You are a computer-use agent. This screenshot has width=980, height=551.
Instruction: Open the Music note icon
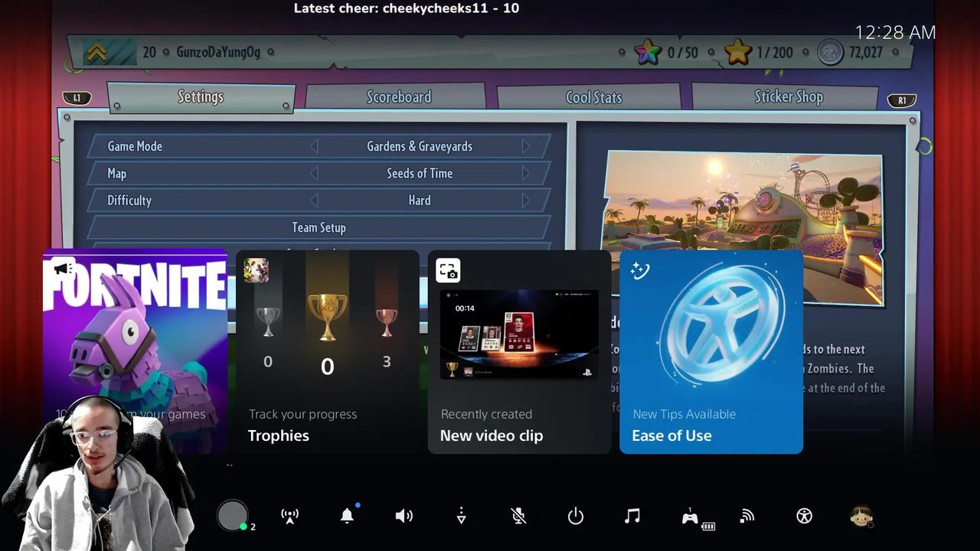click(632, 516)
